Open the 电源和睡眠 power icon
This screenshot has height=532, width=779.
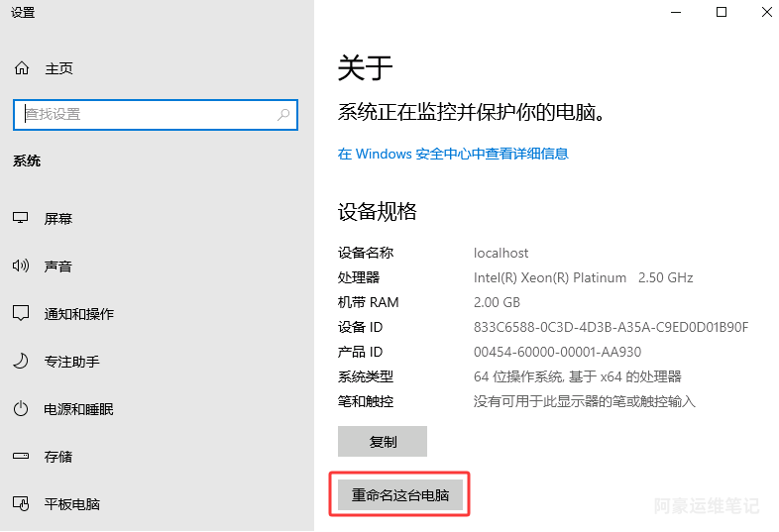coord(21,409)
